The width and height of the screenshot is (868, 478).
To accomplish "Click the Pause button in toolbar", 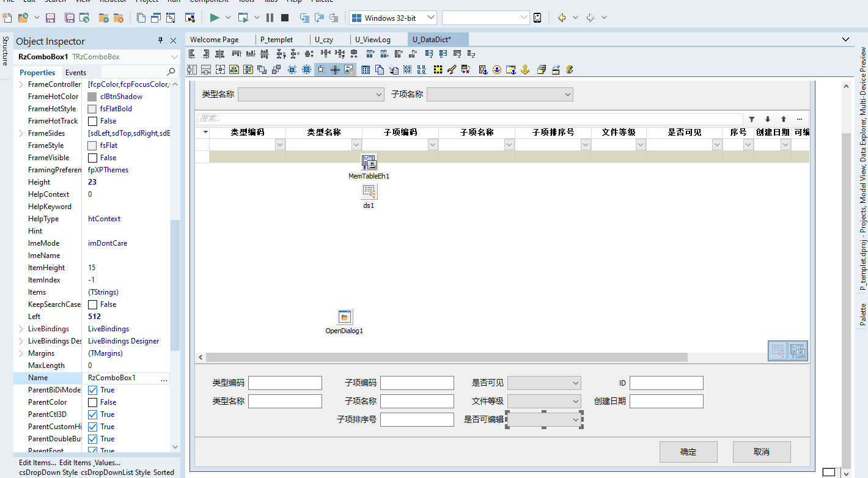I will point(270,18).
